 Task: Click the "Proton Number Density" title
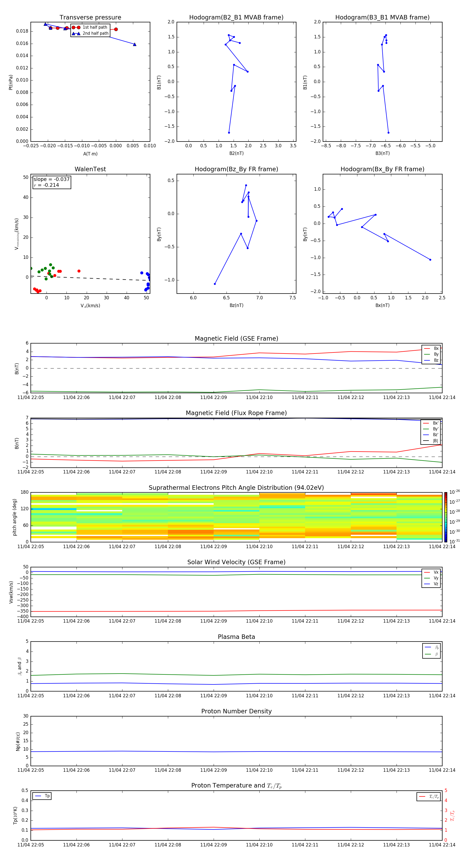click(x=236, y=711)
